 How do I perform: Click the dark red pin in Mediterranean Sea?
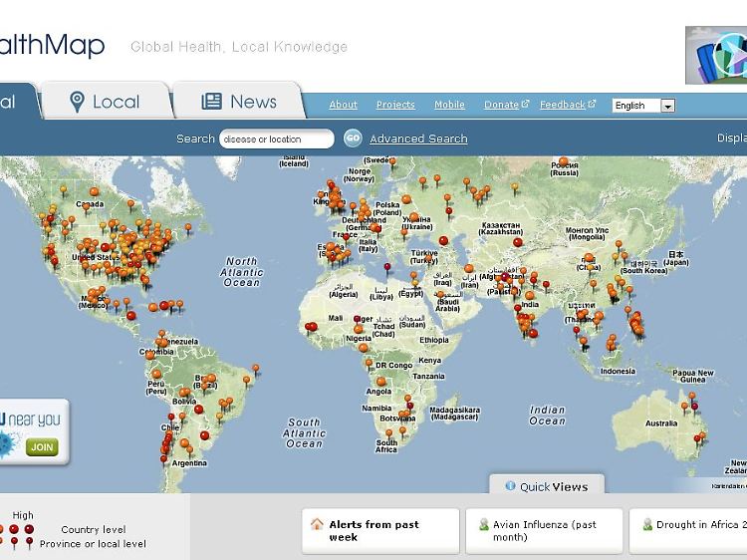[x=387, y=269]
